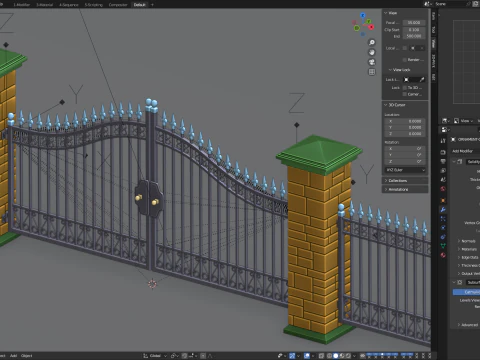
Task: Open the World properties tab icon
Action: pos(443,189)
